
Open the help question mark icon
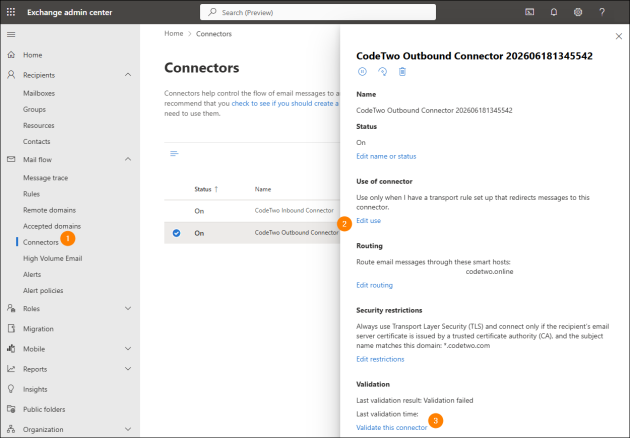[x=602, y=12]
